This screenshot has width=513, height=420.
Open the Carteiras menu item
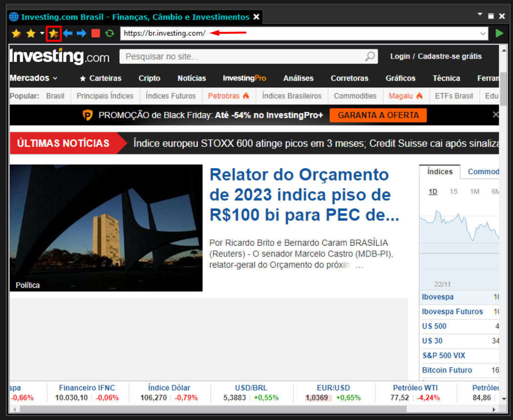pyautogui.click(x=101, y=78)
